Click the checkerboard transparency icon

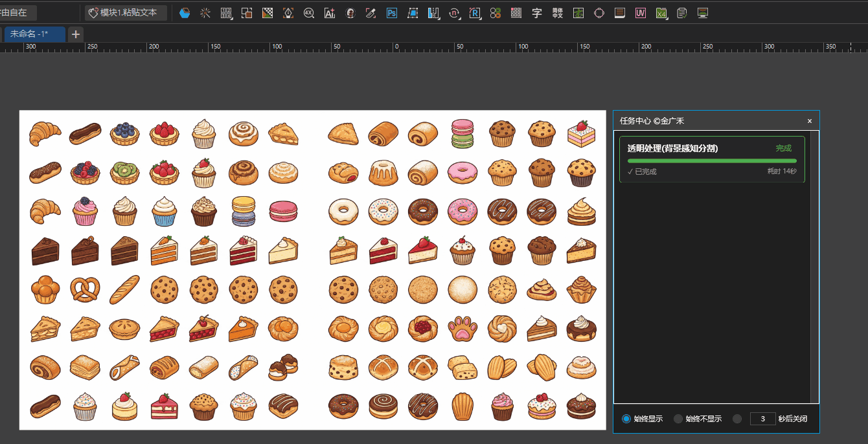268,13
